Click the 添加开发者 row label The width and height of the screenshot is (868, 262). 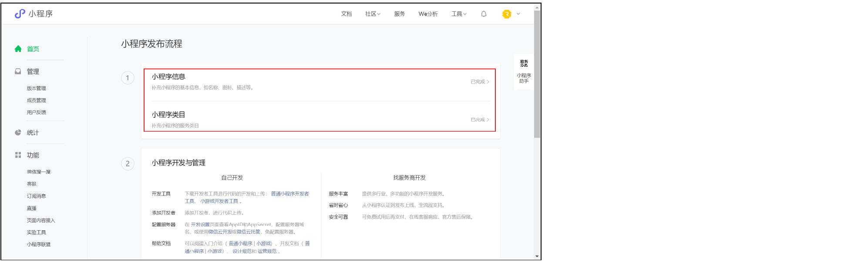click(164, 213)
